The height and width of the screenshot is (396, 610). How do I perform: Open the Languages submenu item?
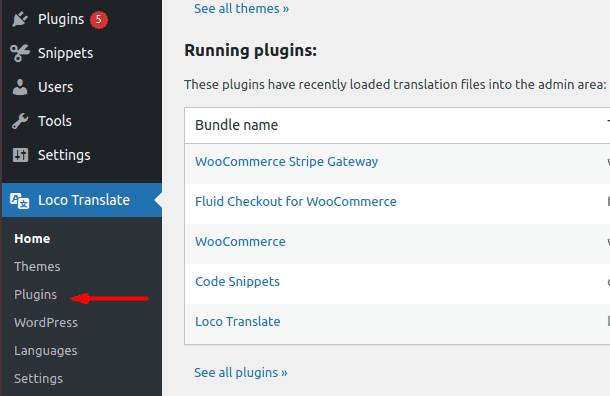click(x=46, y=351)
